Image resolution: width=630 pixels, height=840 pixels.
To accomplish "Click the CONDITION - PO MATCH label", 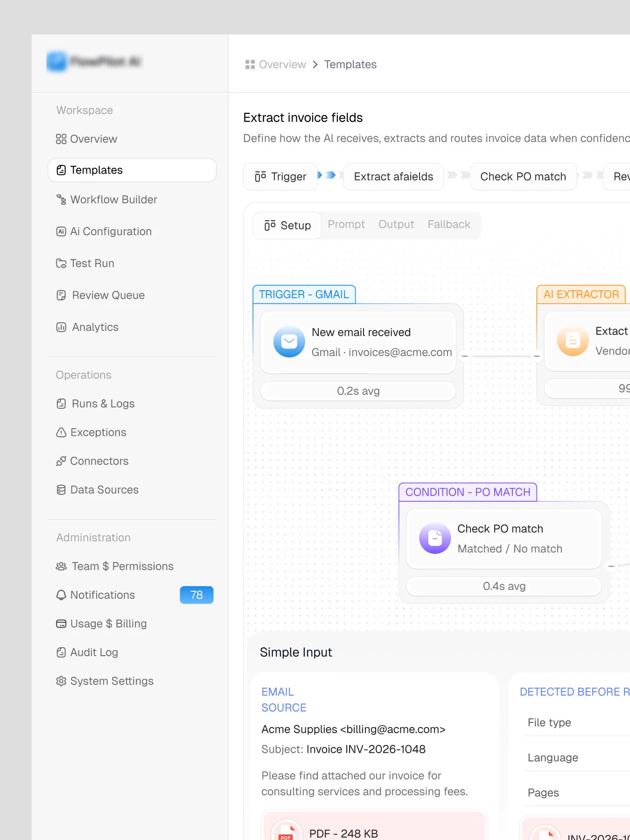I will click(468, 492).
